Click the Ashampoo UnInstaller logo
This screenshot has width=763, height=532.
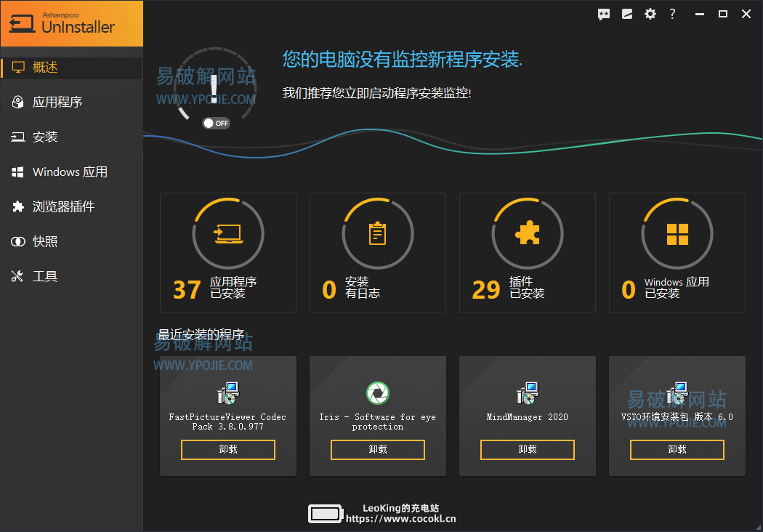click(x=72, y=23)
